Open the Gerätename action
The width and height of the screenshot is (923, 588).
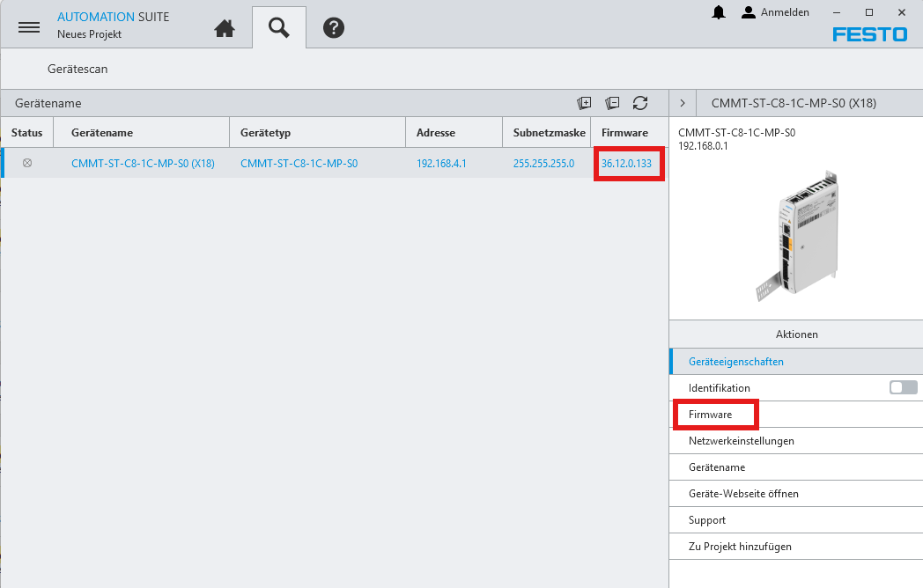[796, 467]
